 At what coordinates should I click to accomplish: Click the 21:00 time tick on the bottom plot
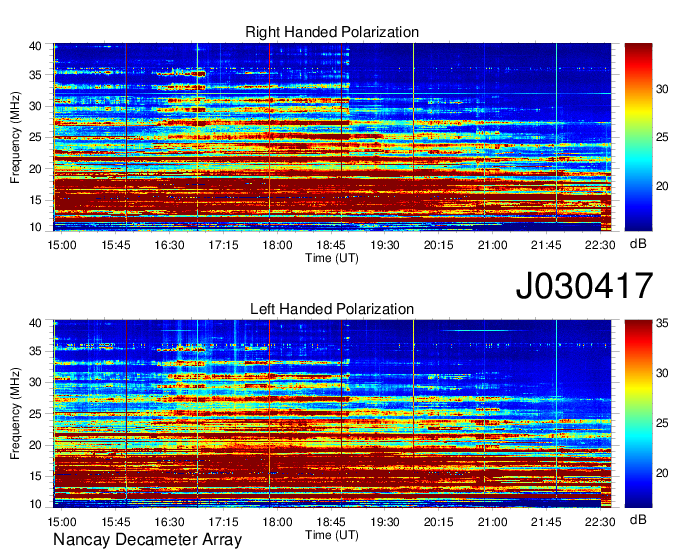click(x=492, y=522)
